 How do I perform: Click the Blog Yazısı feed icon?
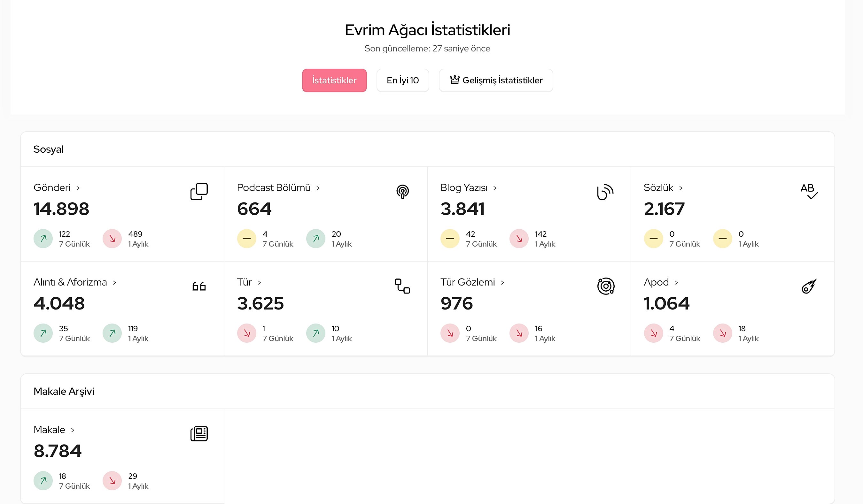(x=605, y=192)
